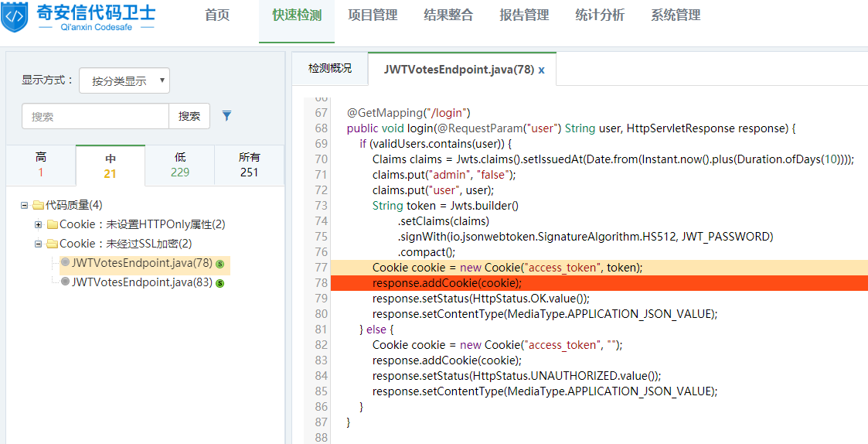
Task: Switch to the 项目管理 menu
Action: (x=373, y=15)
